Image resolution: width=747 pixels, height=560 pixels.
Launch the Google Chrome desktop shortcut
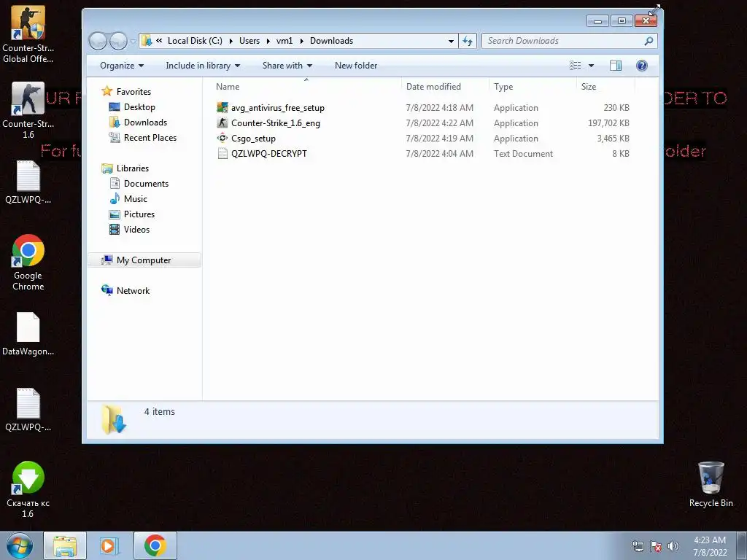(28, 262)
